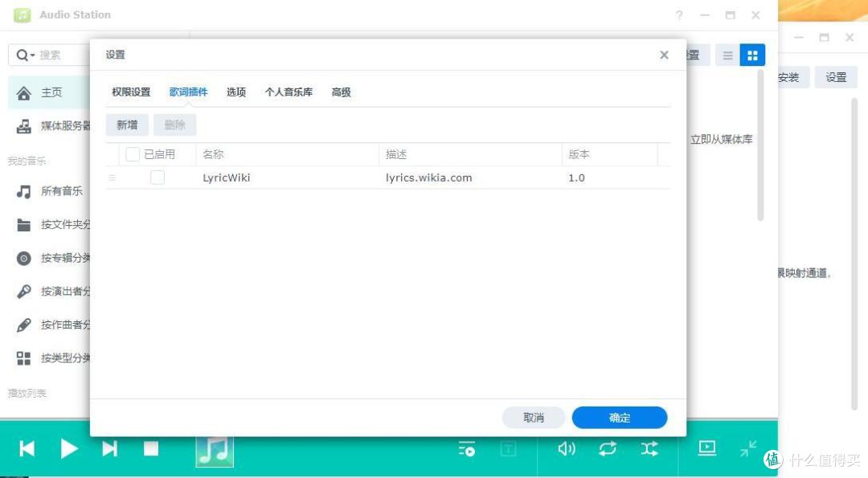Switch to list view icon

tap(728, 55)
